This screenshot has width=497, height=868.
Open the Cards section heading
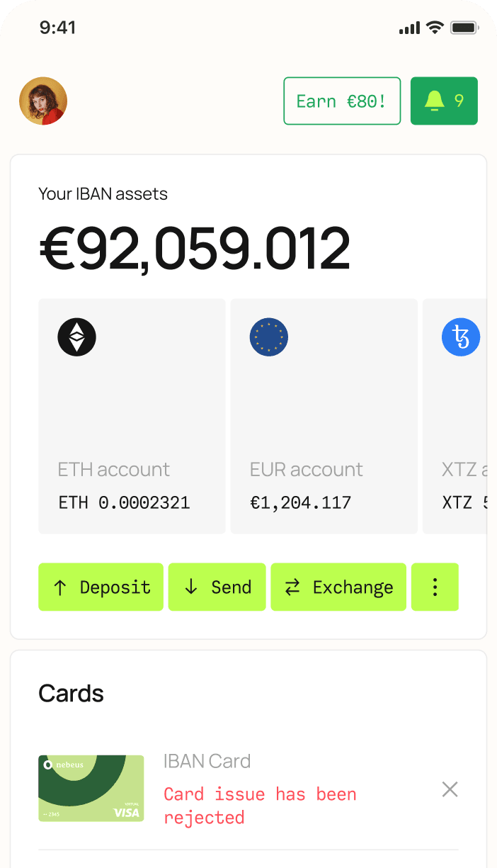71,694
